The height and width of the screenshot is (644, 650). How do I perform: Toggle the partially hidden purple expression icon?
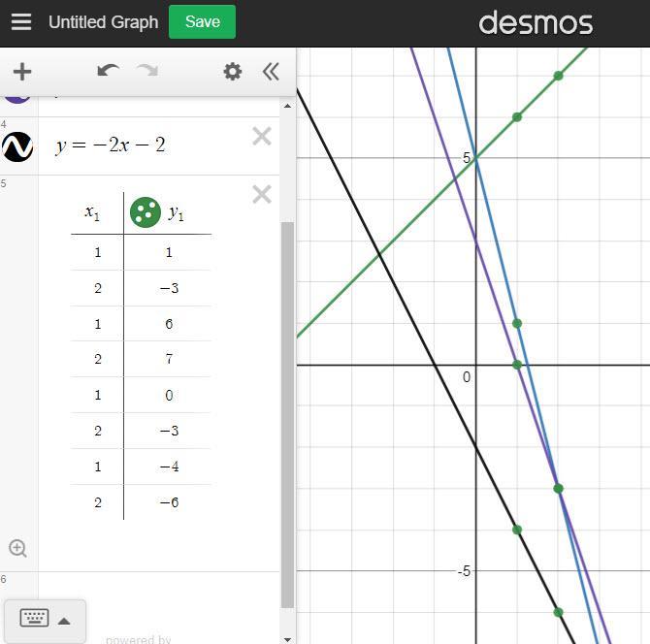17,100
